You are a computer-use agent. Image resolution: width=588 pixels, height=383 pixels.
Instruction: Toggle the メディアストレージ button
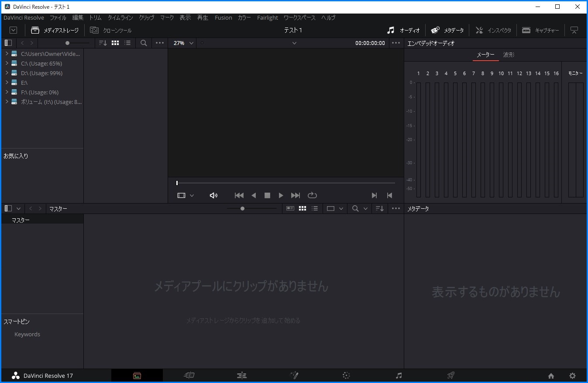55,30
